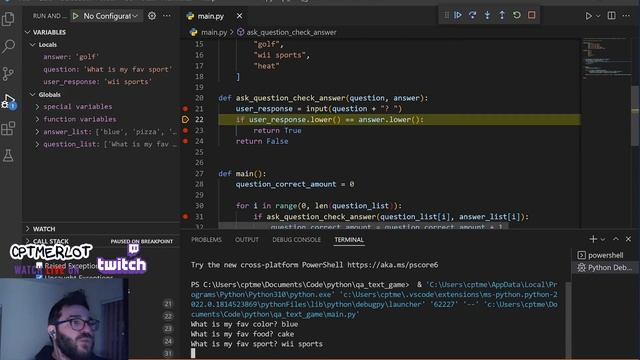Toggle the Raised Exceptions breakpoint checkbox
Viewport: 640px width, 360px height.
[x=39, y=266]
